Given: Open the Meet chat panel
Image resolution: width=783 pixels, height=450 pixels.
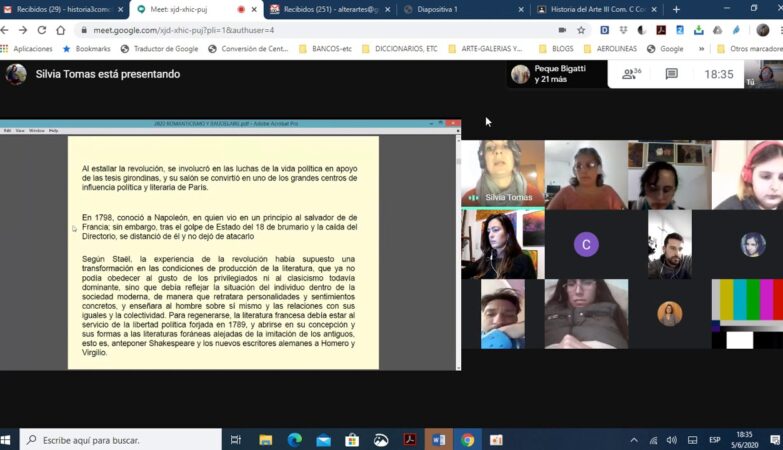Looking at the screenshot, I should (672, 74).
